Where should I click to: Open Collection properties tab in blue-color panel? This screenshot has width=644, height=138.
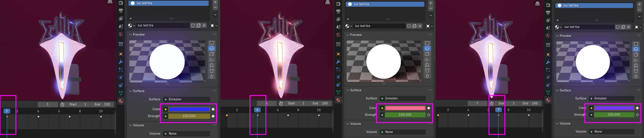click(x=121, y=44)
